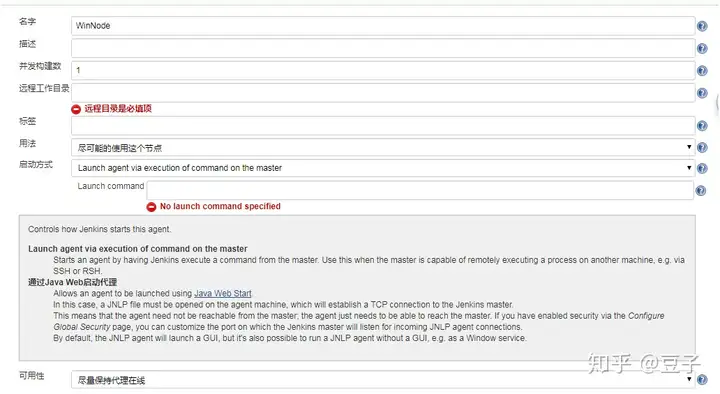Click the Launch command label
Image resolution: width=720 pixels, height=394 pixels.
[111, 186]
